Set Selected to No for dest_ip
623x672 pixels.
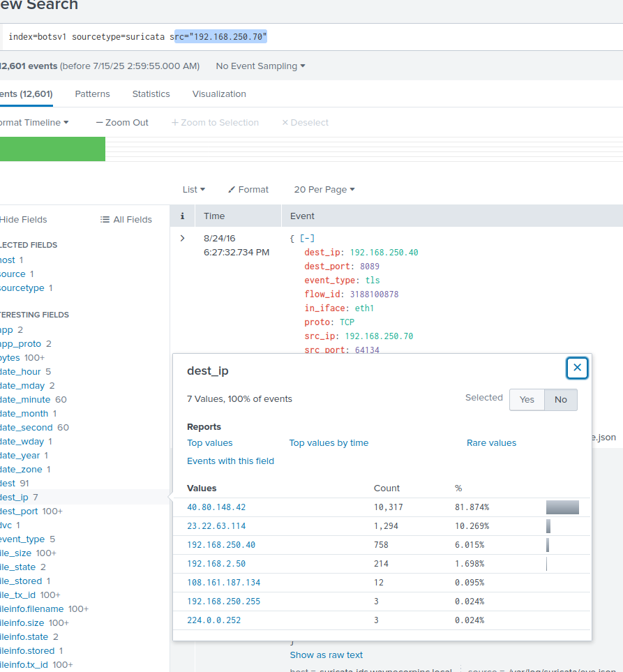(x=560, y=399)
